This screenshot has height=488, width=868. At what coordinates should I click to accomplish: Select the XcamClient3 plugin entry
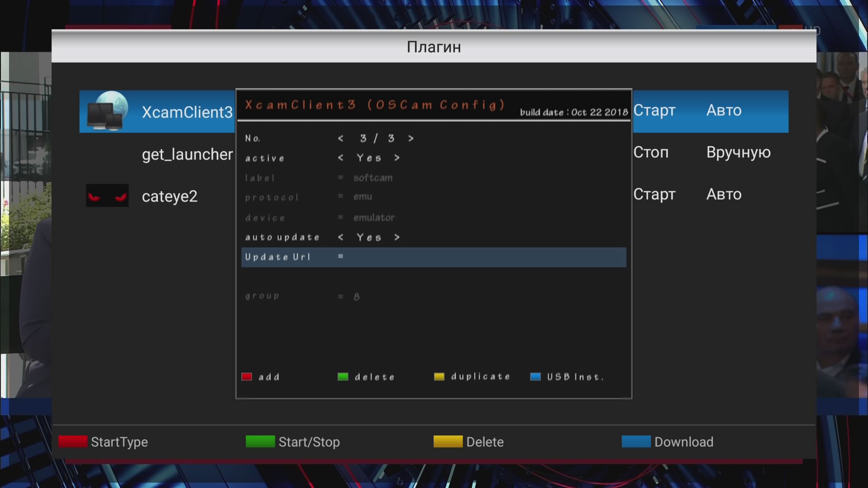(187, 112)
